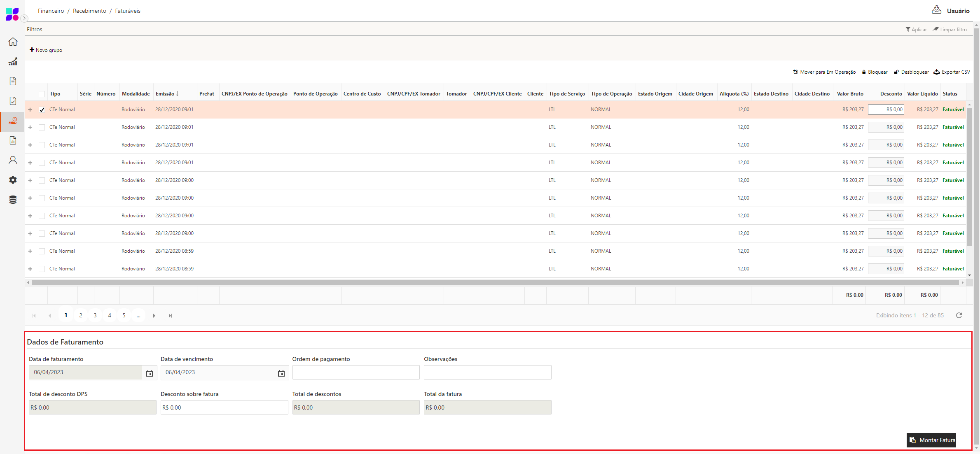Open the growth chart sidebar icon
The width and height of the screenshot is (980, 454).
[x=13, y=62]
